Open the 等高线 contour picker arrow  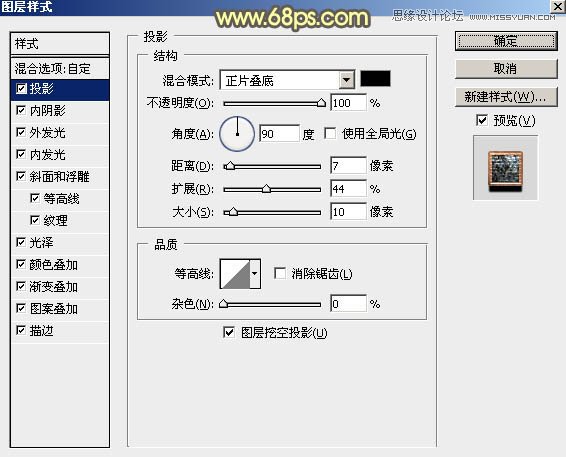coord(255,274)
